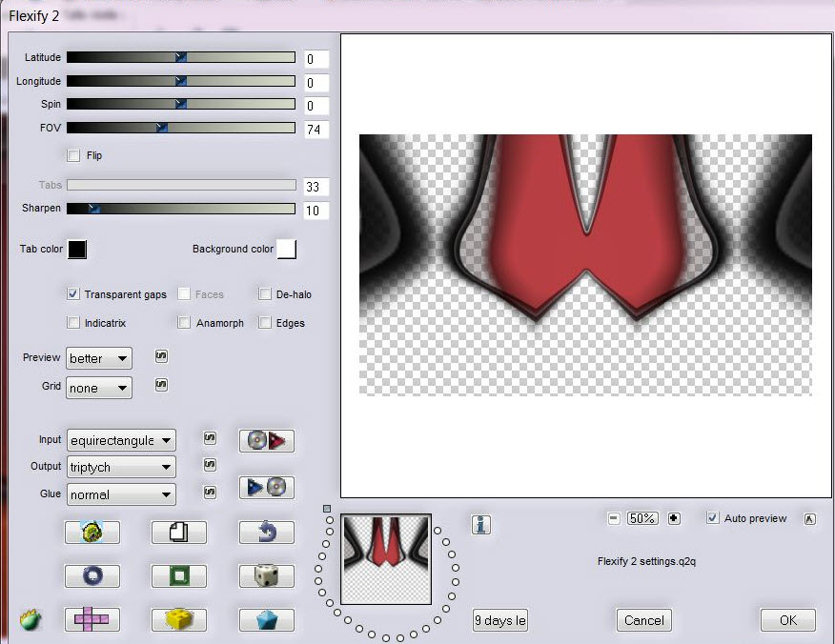
Task: Toggle the Faces checkbox
Action: 184,293
